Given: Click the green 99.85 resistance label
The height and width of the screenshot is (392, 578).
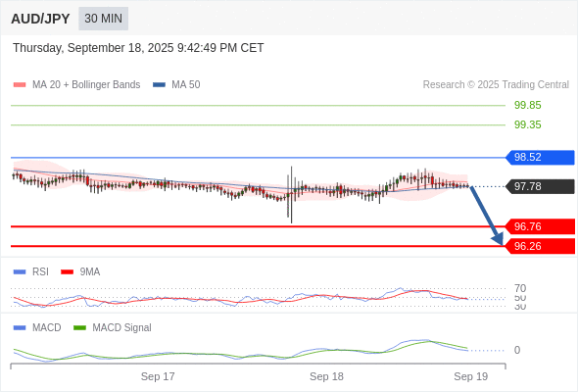Looking at the screenshot, I should [527, 105].
